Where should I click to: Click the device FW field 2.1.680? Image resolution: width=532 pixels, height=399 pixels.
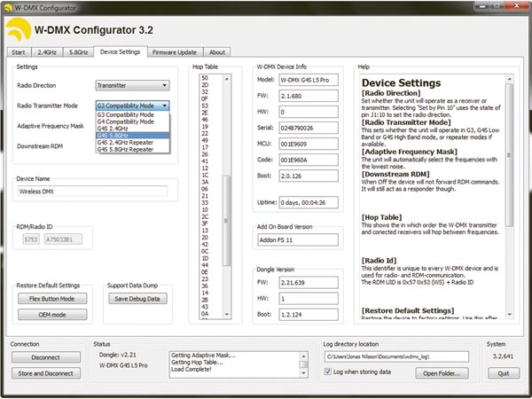(309, 96)
